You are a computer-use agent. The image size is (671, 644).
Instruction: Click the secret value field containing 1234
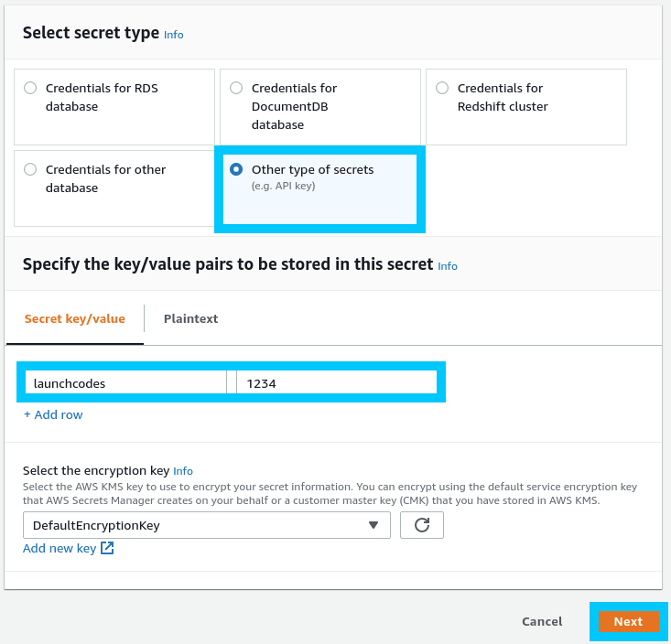point(336,383)
